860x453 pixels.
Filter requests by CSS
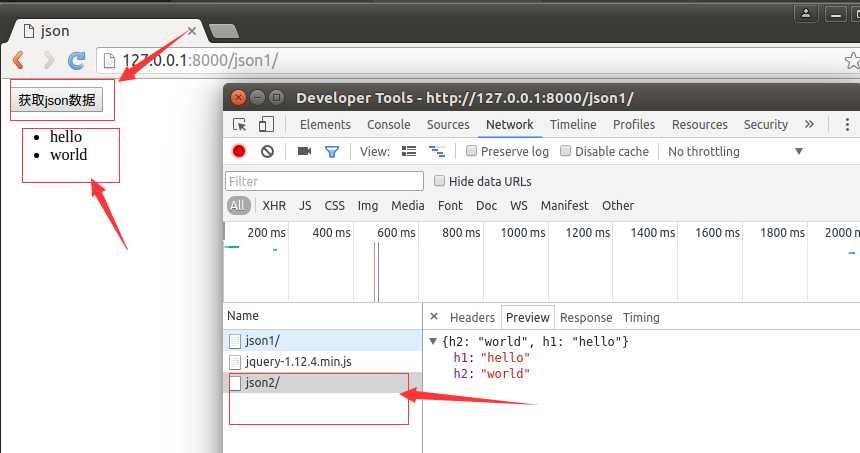pos(335,206)
